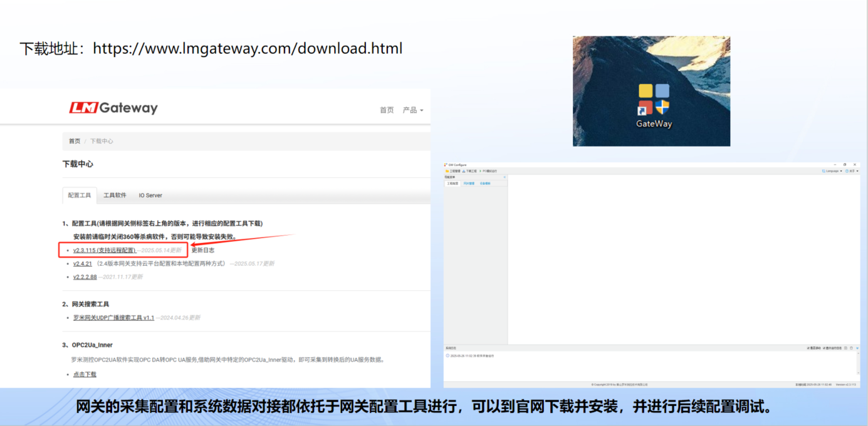868x426 pixels.
Task: Start PC模拟运行 play icon
Action: coord(480,171)
